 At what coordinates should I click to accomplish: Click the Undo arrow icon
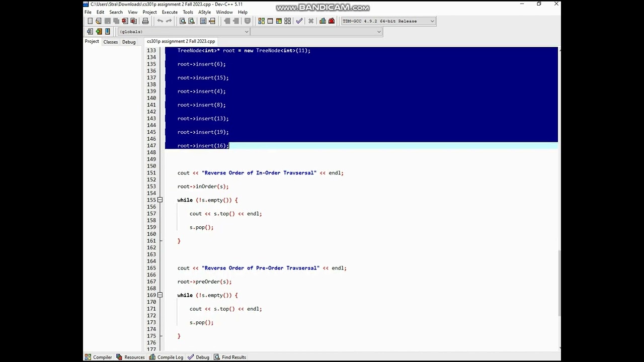(x=160, y=21)
